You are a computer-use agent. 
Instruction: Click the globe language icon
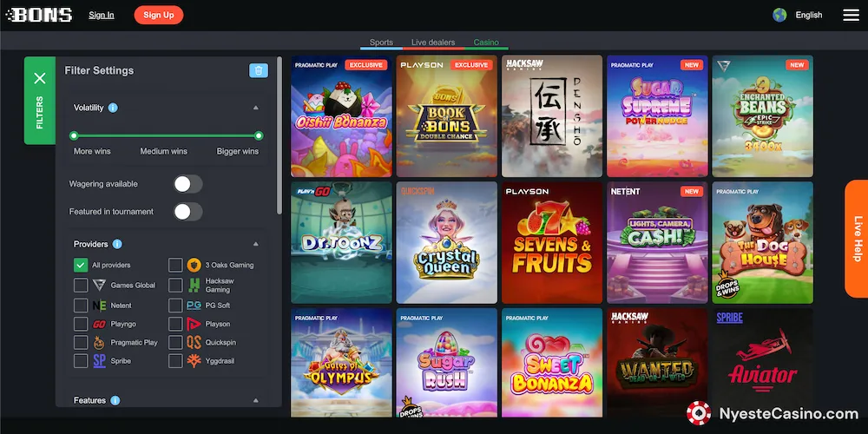point(779,15)
